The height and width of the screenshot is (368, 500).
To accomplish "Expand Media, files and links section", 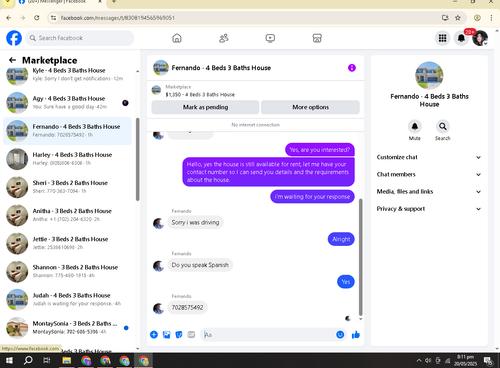I will click(x=429, y=192).
